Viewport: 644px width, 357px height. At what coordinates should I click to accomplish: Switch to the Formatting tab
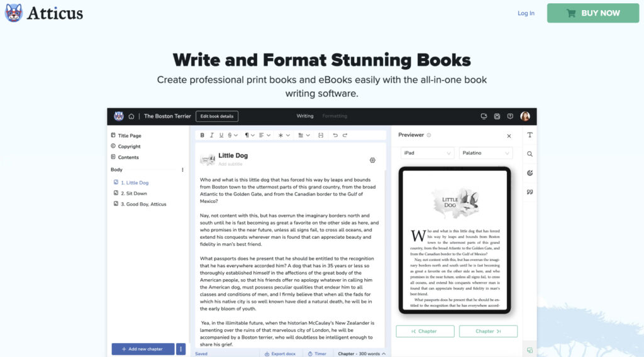click(x=335, y=116)
